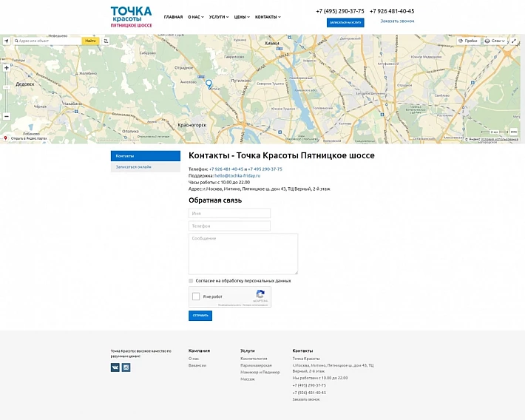Click the blue location pin on map

click(x=209, y=84)
